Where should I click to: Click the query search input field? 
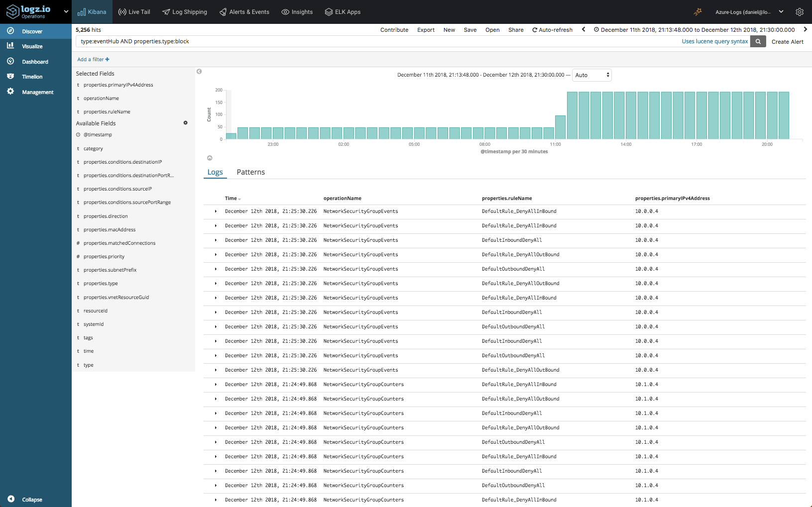coord(378,41)
